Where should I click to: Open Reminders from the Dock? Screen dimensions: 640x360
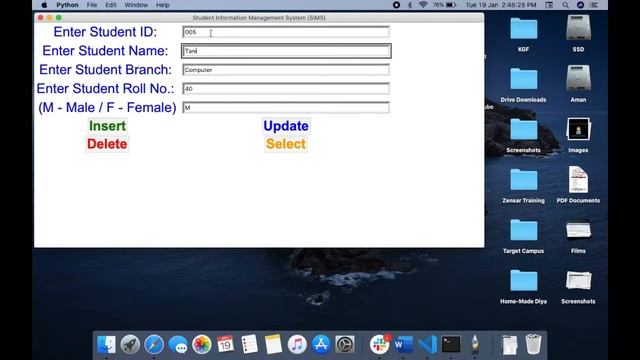(249, 344)
